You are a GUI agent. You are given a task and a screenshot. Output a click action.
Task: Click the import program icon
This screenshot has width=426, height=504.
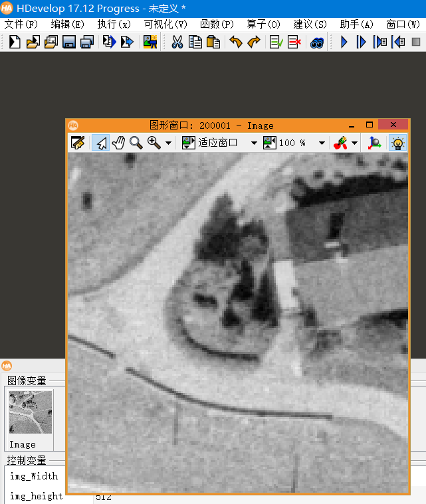110,42
